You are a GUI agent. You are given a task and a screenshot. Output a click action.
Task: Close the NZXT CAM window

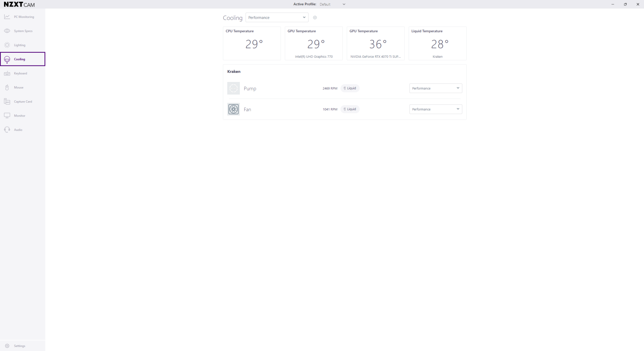pos(638,4)
